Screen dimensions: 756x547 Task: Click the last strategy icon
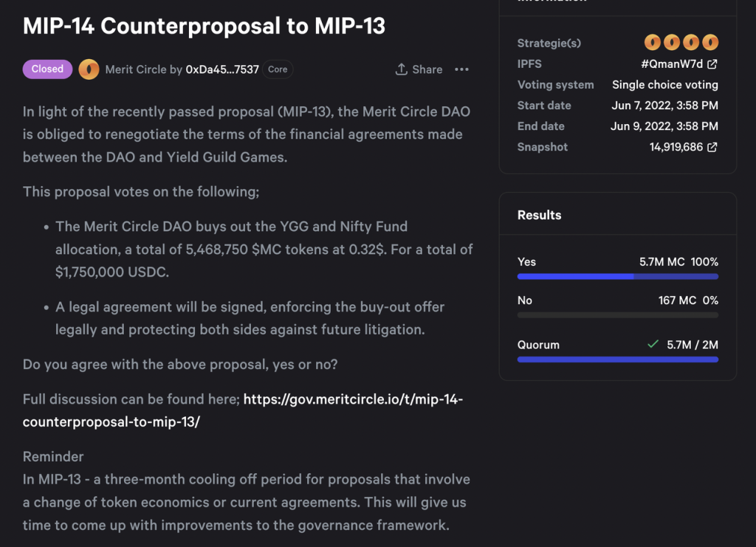[710, 43]
